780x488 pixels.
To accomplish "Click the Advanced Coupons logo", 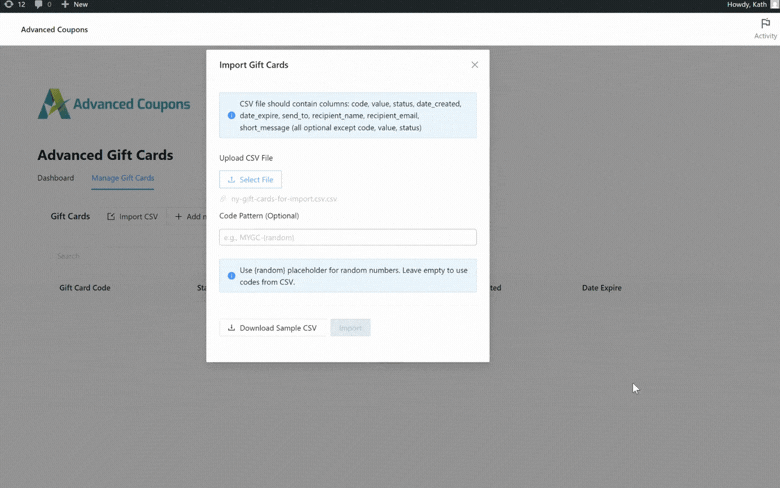I will [x=114, y=104].
